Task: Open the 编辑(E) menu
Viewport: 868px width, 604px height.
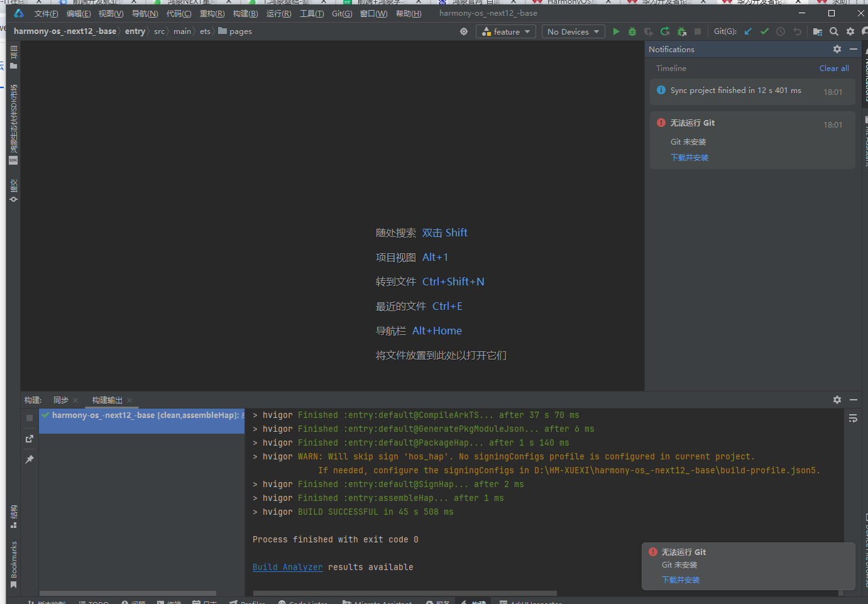Action: (79, 14)
